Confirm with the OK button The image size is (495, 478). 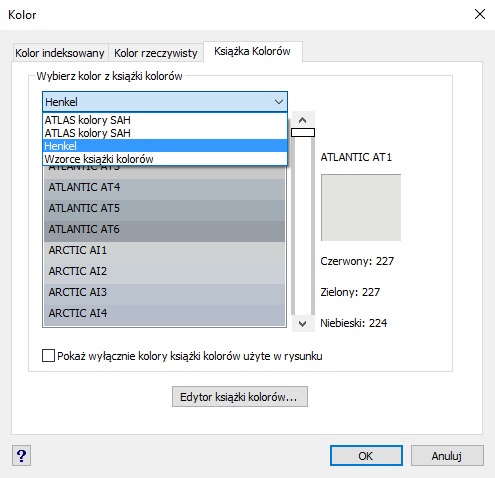point(366,456)
